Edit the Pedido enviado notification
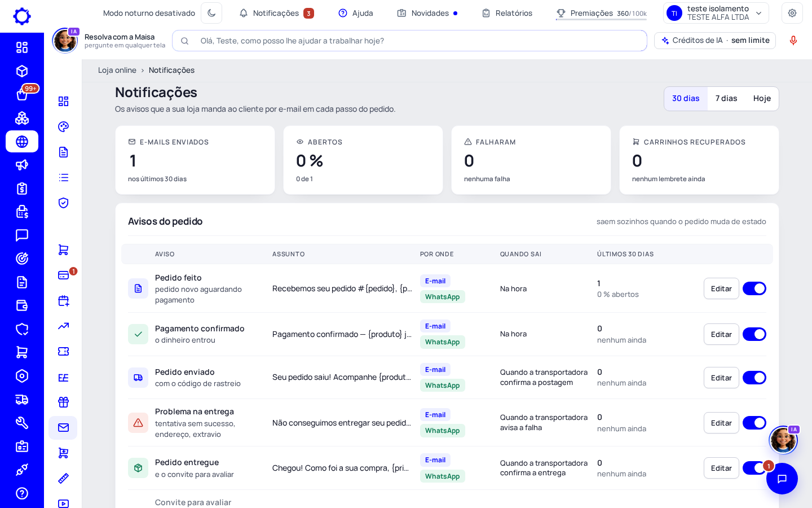Viewport: 812px width, 508px height. pos(721,378)
